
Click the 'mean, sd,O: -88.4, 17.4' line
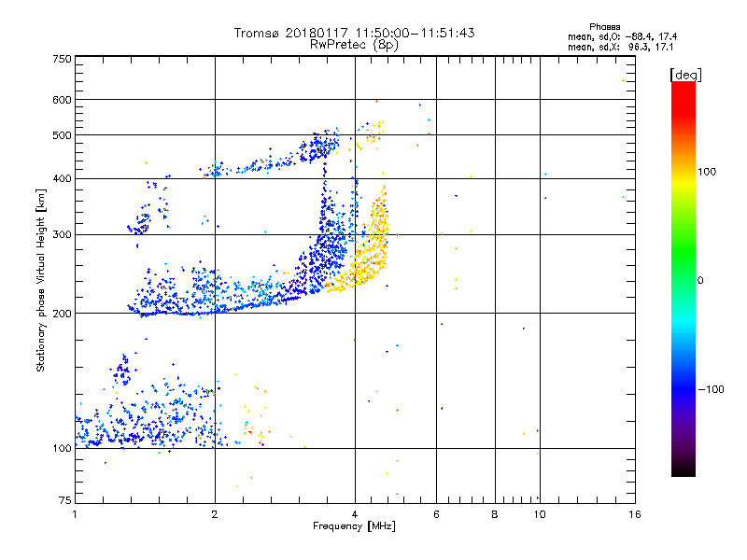tap(622, 36)
